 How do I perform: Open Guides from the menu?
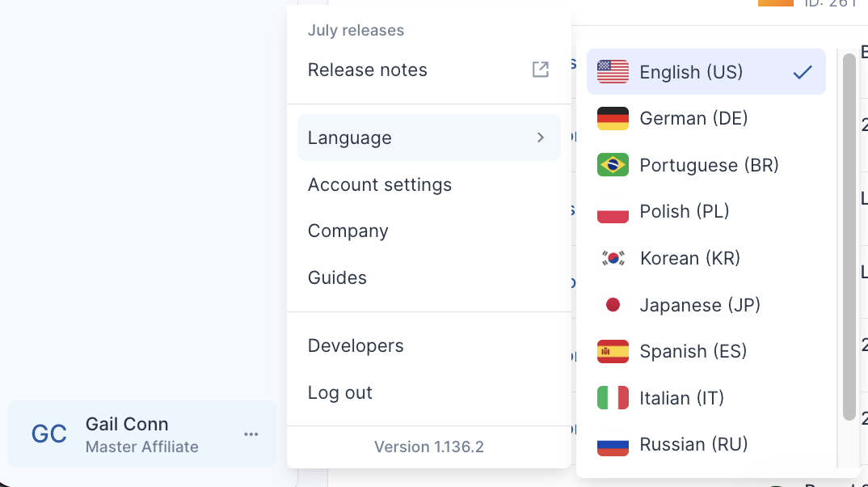(429, 277)
